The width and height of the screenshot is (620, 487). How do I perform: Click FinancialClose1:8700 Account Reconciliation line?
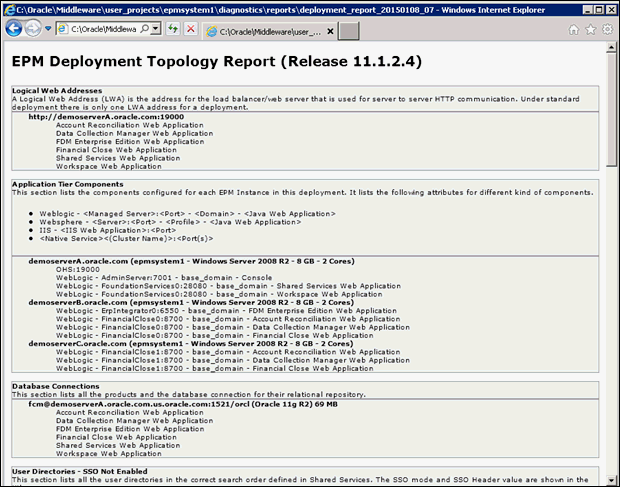point(228,352)
